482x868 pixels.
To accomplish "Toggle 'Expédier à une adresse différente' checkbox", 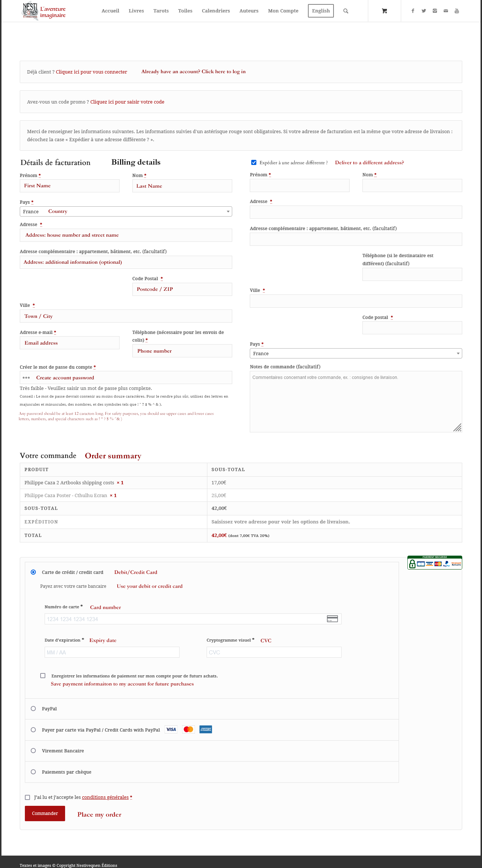I will tap(254, 162).
